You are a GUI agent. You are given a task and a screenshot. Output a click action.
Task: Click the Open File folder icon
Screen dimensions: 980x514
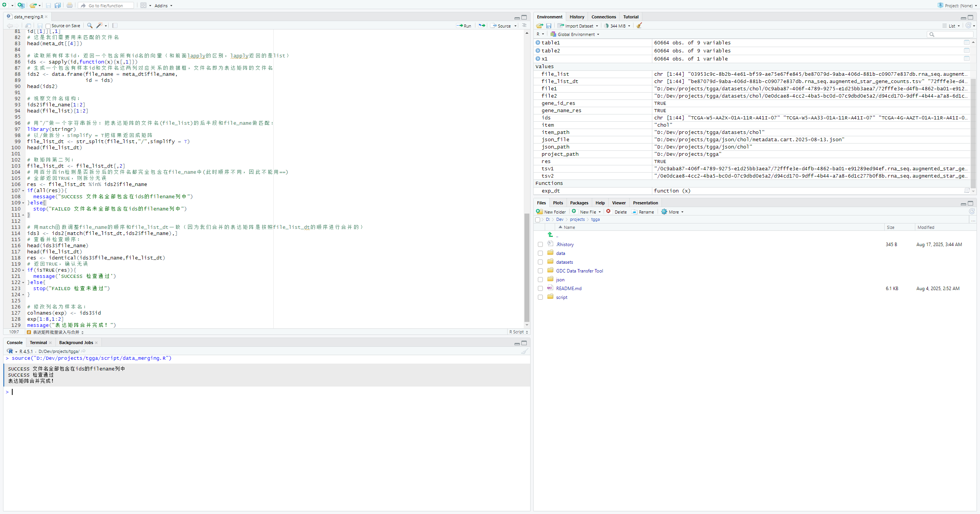(33, 5)
